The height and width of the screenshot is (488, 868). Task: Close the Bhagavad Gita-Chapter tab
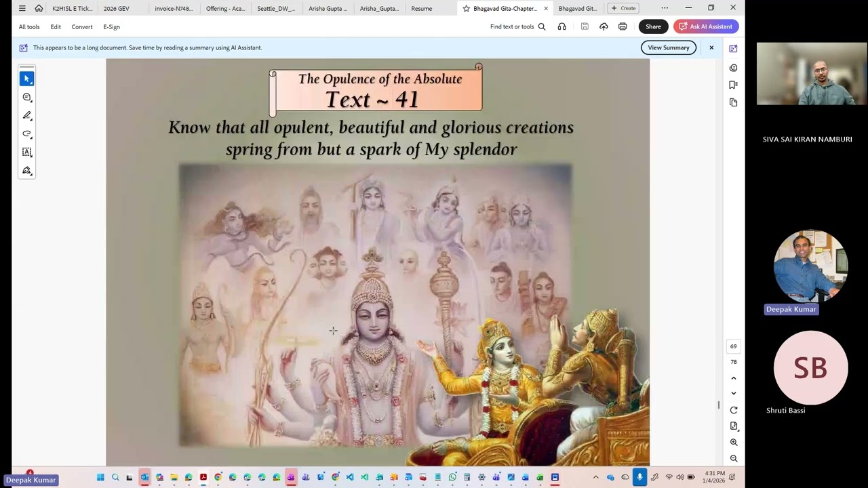[x=546, y=8]
